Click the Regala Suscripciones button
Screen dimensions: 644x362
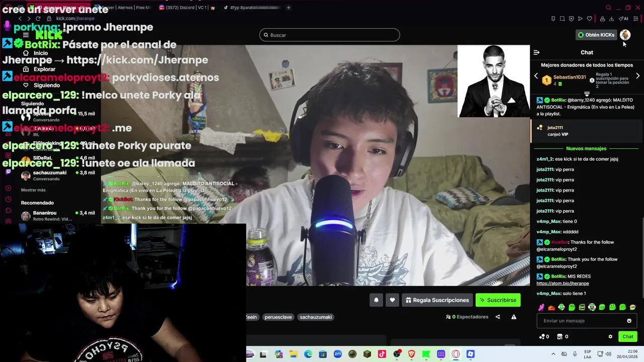[437, 300]
